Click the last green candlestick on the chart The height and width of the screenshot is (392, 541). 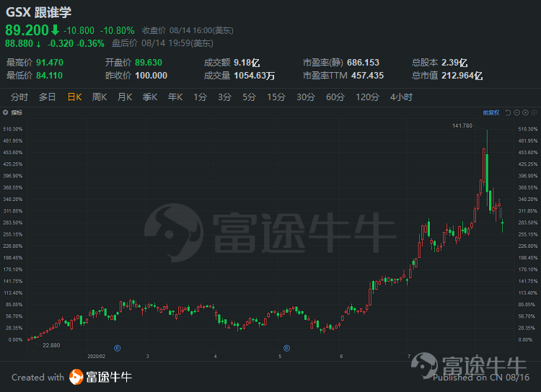click(502, 225)
